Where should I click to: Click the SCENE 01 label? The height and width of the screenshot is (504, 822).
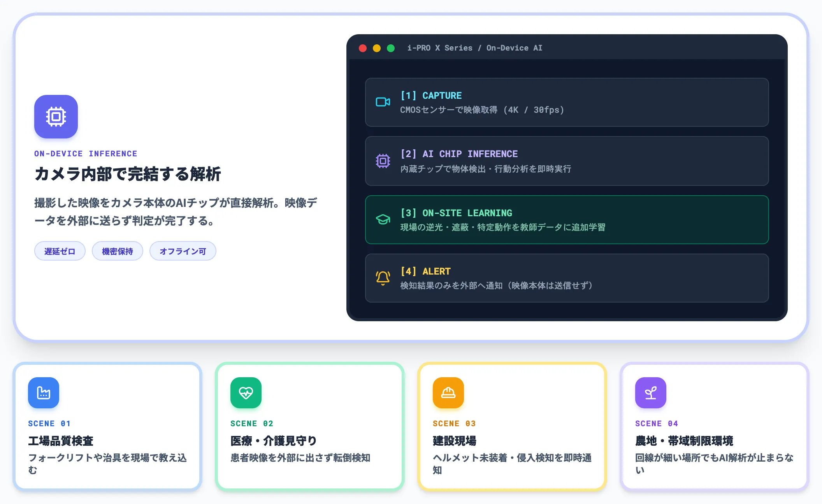pyautogui.click(x=49, y=423)
